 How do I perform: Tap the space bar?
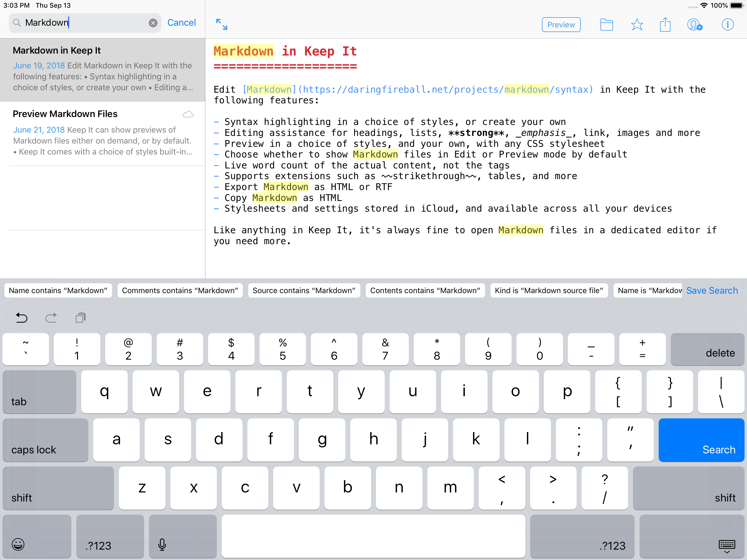pyautogui.click(x=373, y=536)
